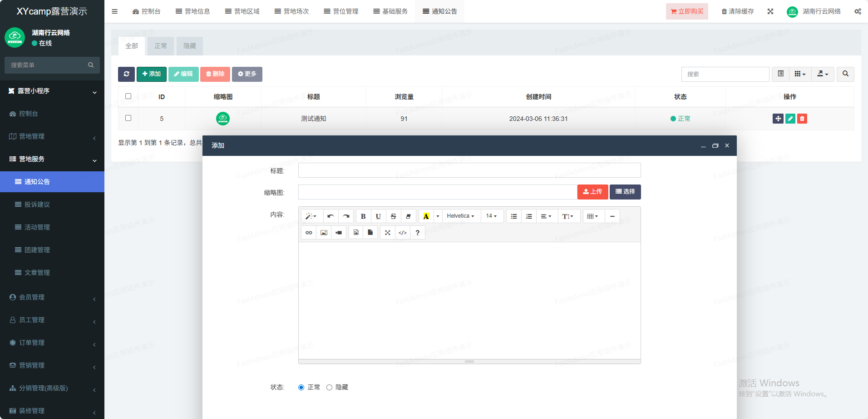This screenshot has width=868, height=419.
Task: Tick the select-all checkbox in table header
Action: 128,96
